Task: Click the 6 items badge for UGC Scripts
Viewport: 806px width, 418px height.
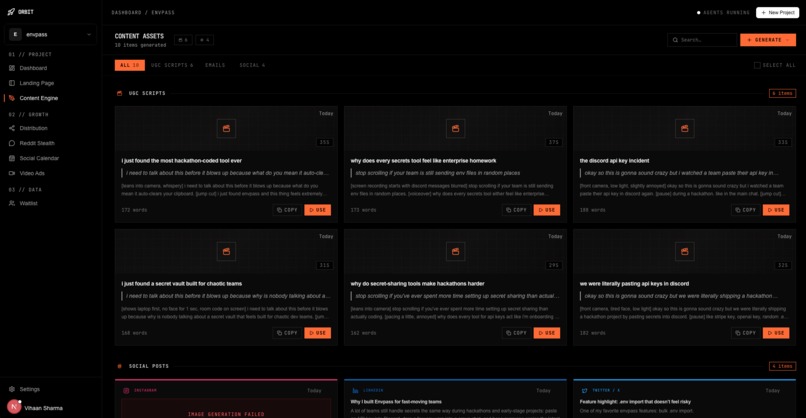Action: click(x=782, y=93)
